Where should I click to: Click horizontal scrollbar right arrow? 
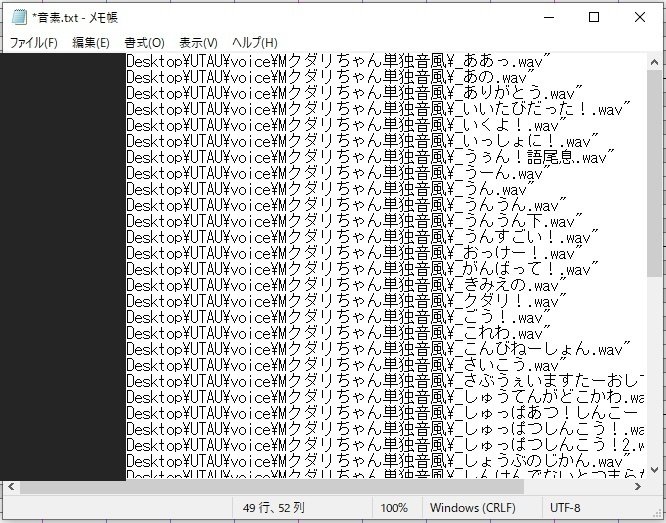638,487
